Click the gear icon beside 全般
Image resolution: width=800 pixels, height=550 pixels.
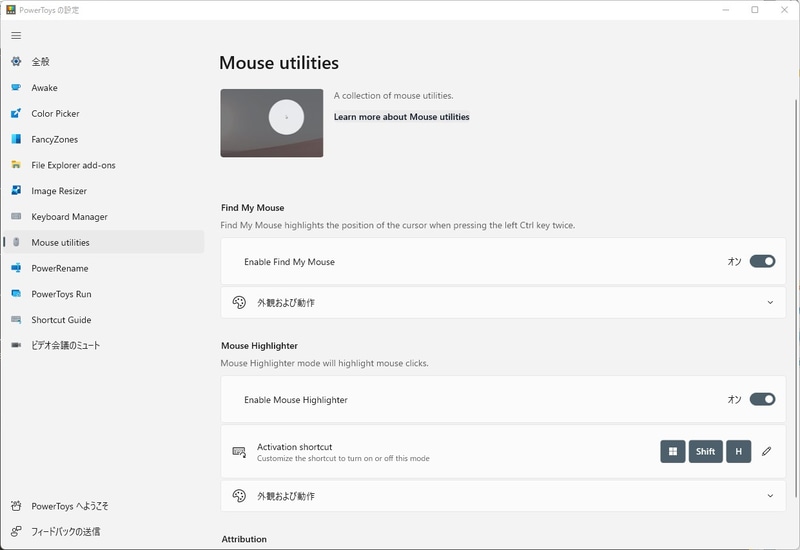click(x=16, y=62)
